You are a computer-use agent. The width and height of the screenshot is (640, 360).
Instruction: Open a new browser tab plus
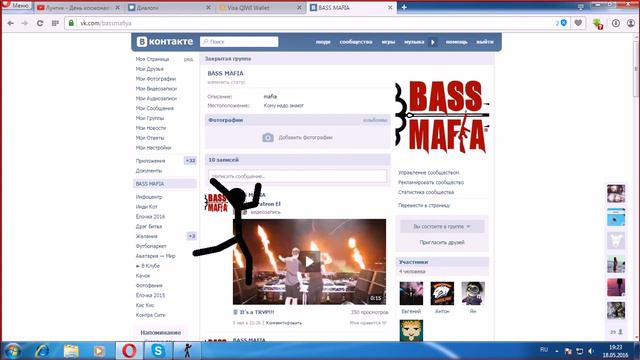coord(404,7)
